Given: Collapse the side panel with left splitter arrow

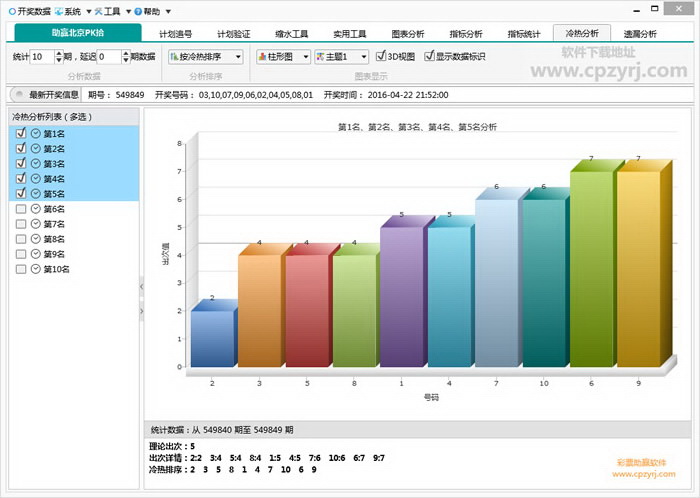Looking at the screenshot, I should coord(142,286).
